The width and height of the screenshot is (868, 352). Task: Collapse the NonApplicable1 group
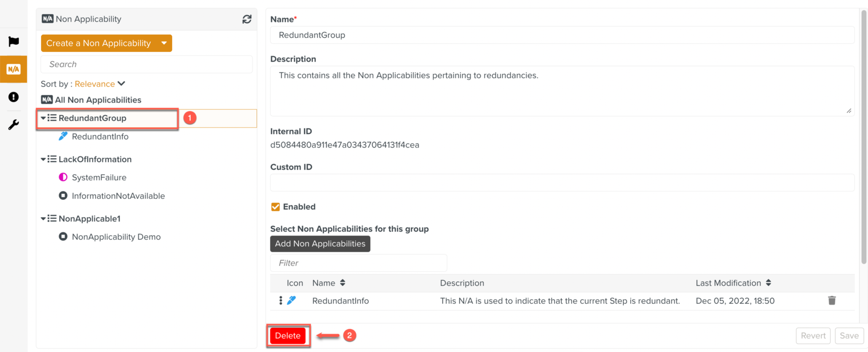point(43,219)
